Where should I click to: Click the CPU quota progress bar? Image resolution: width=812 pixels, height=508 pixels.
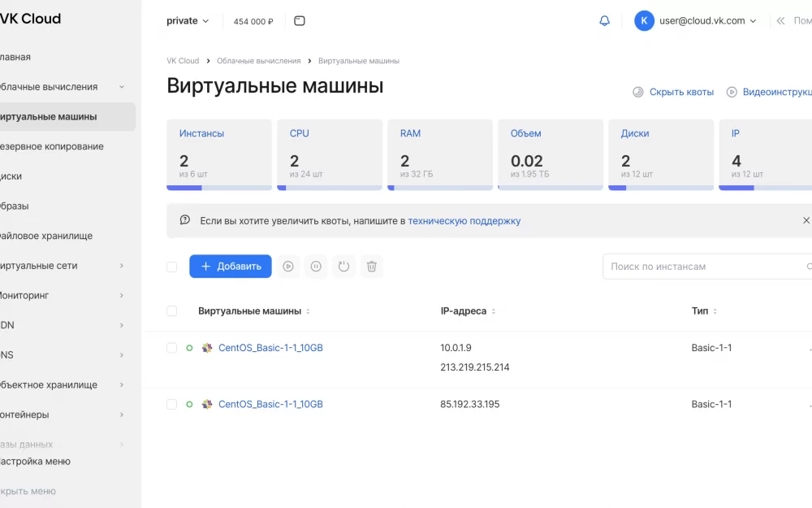[330, 188]
